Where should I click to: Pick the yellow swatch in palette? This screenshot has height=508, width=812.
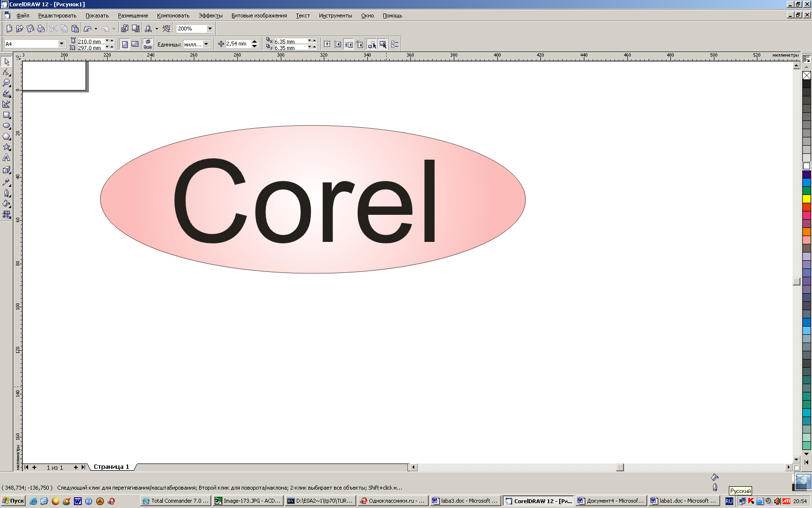click(x=807, y=199)
